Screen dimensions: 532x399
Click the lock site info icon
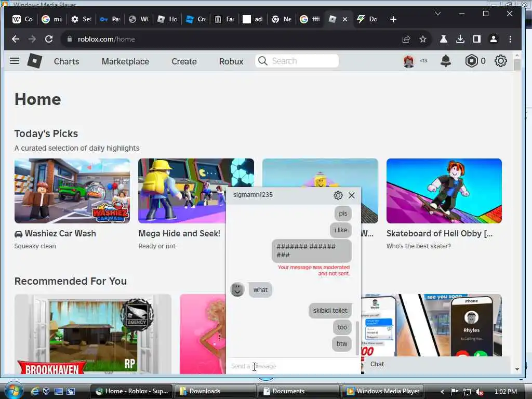coord(70,39)
